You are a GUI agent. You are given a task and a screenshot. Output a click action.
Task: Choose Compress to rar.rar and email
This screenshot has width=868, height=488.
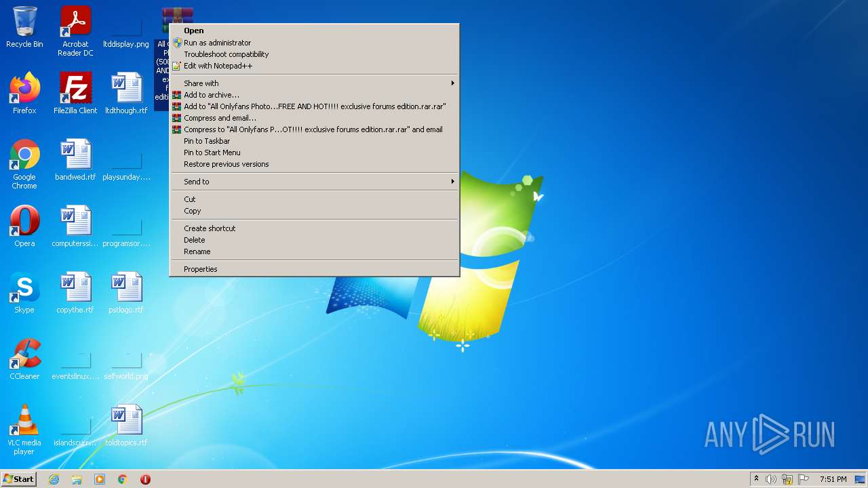click(x=314, y=129)
